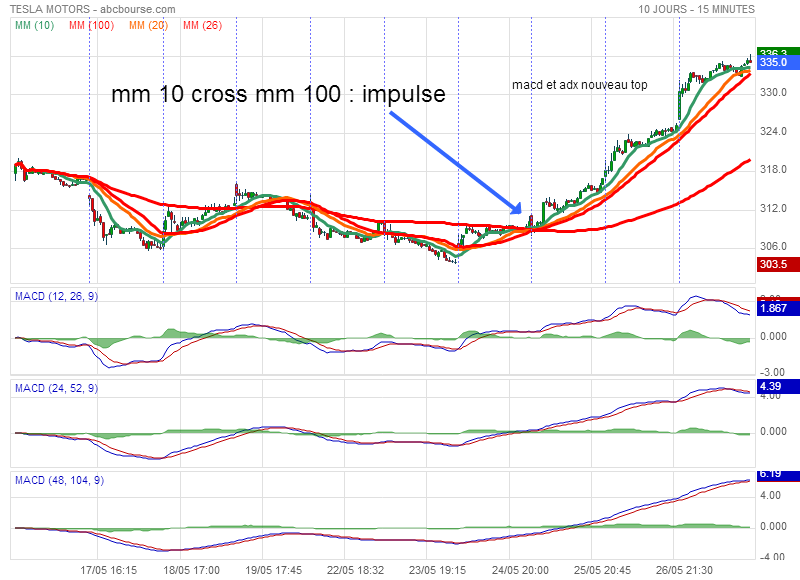
Task: Click the 330.0 price axis label
Action: pyautogui.click(x=773, y=92)
